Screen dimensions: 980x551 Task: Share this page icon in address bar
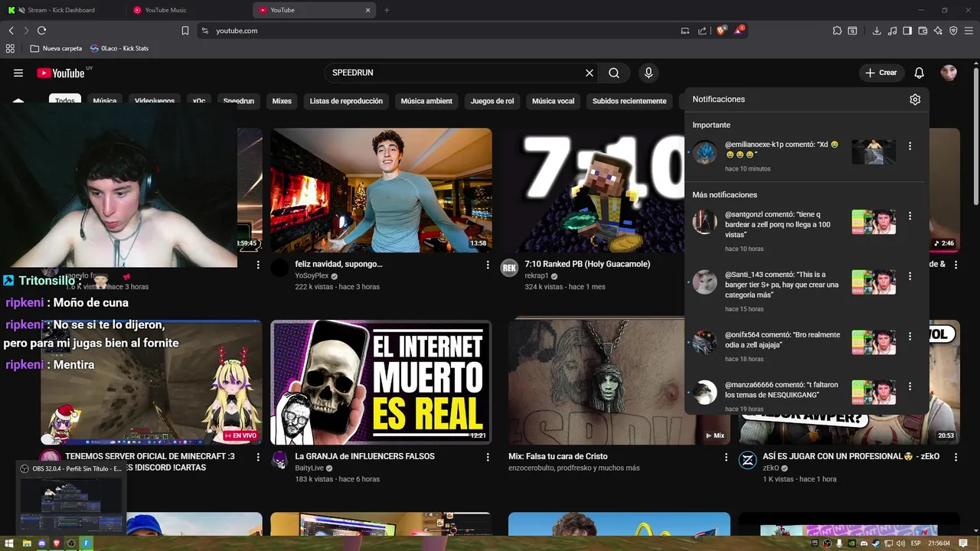703,31
